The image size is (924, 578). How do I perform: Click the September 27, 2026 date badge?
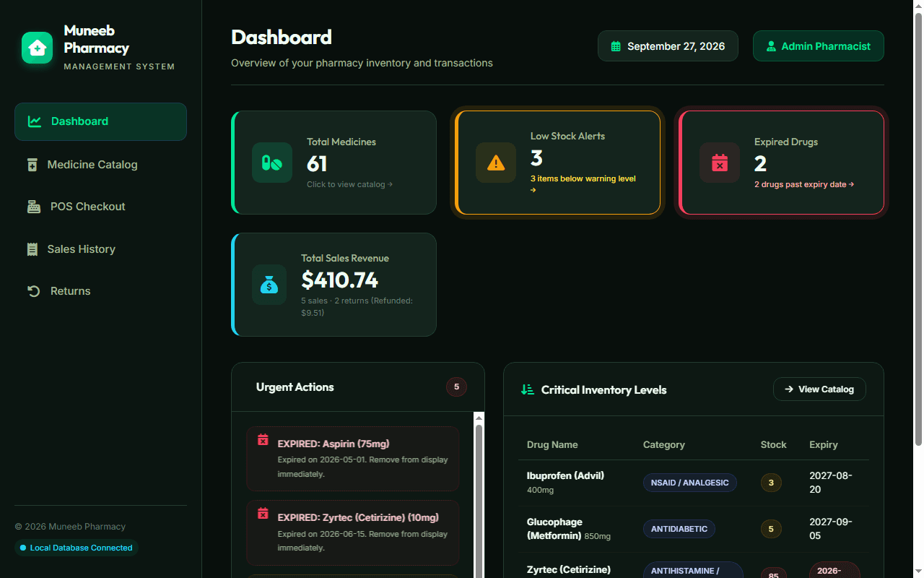pyautogui.click(x=668, y=46)
